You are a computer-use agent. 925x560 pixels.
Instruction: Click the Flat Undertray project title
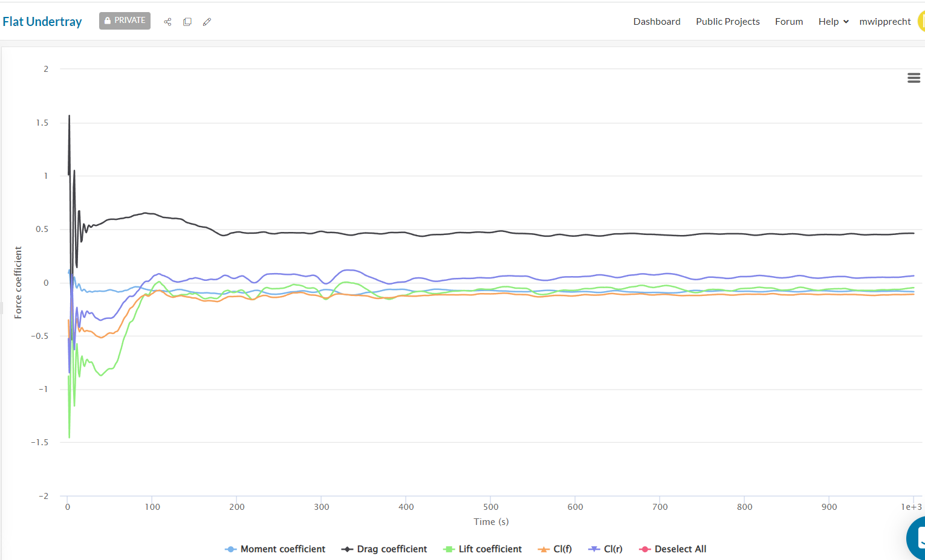(x=42, y=22)
